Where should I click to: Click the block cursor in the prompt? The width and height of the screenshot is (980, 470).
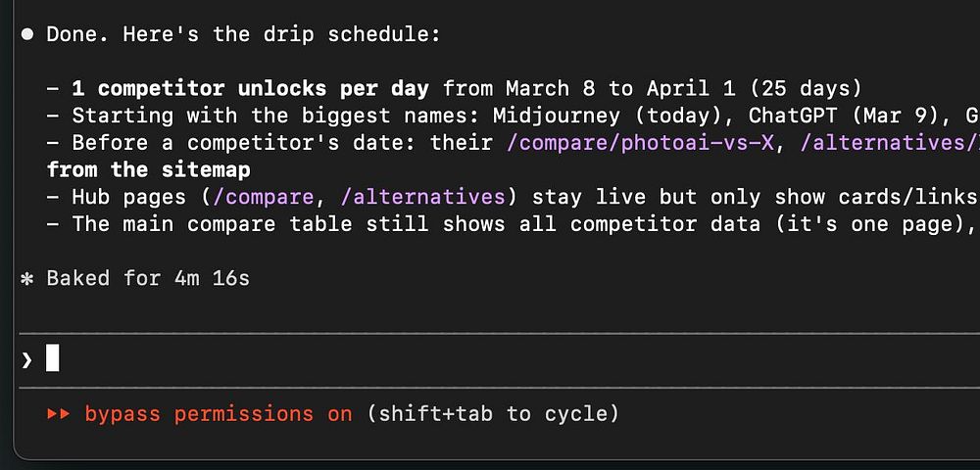(53, 359)
